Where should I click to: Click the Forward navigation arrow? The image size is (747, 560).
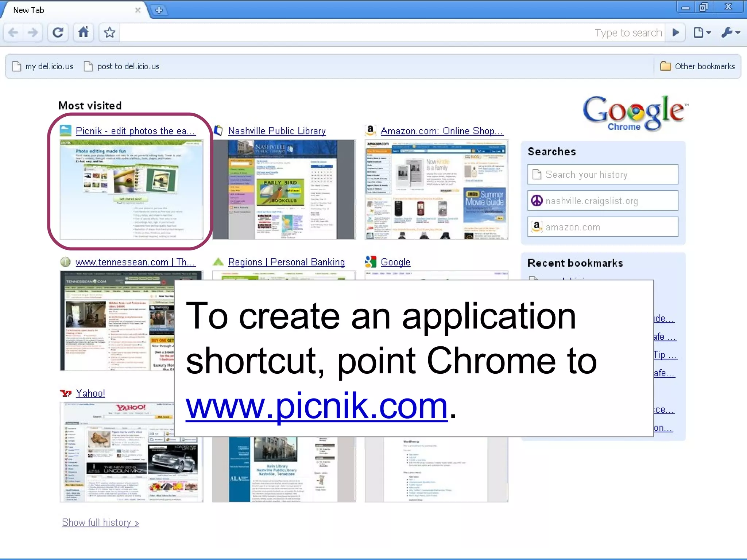(x=33, y=33)
